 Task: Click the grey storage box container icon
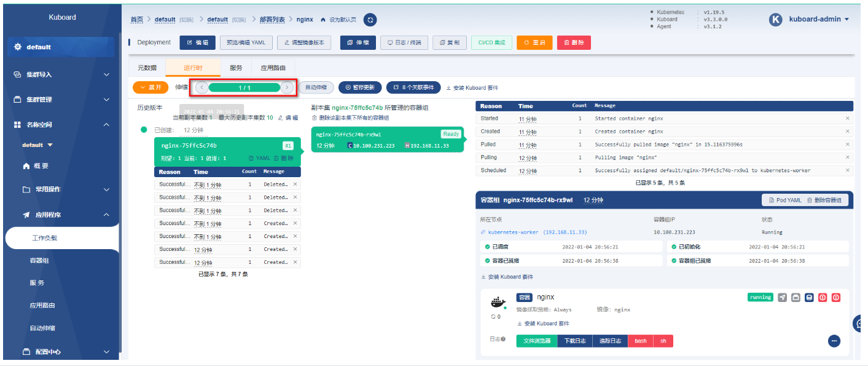[x=796, y=298]
